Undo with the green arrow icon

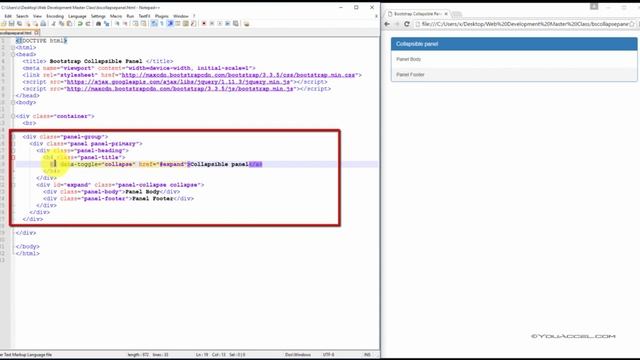tap(80, 24)
